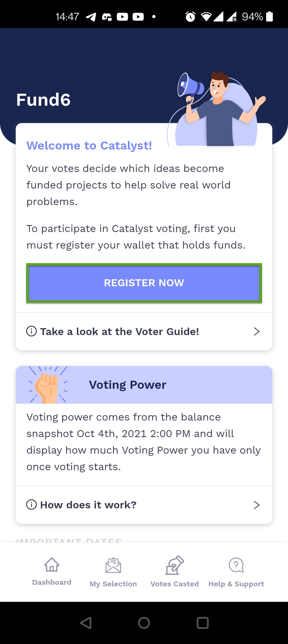Tap info icon beside Voter Guide
The height and width of the screenshot is (644, 288).
[31, 331]
